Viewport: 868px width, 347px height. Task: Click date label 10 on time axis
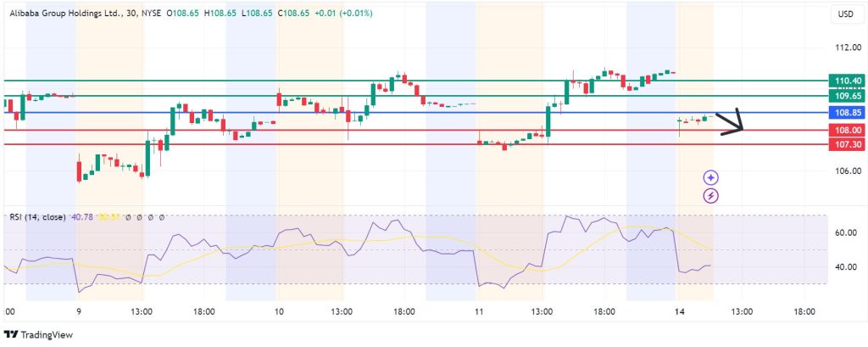click(279, 312)
